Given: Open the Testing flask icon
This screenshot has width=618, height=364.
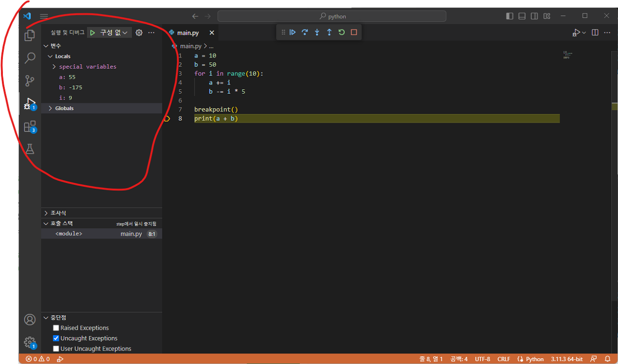Looking at the screenshot, I should pos(30,149).
